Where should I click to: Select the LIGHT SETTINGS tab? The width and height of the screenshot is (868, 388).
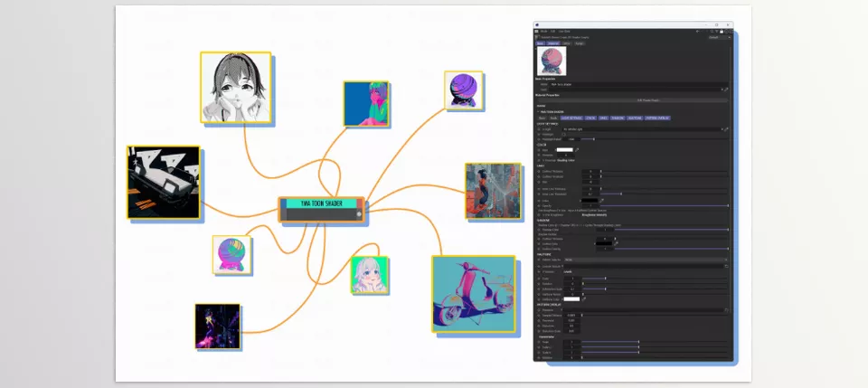coord(571,118)
